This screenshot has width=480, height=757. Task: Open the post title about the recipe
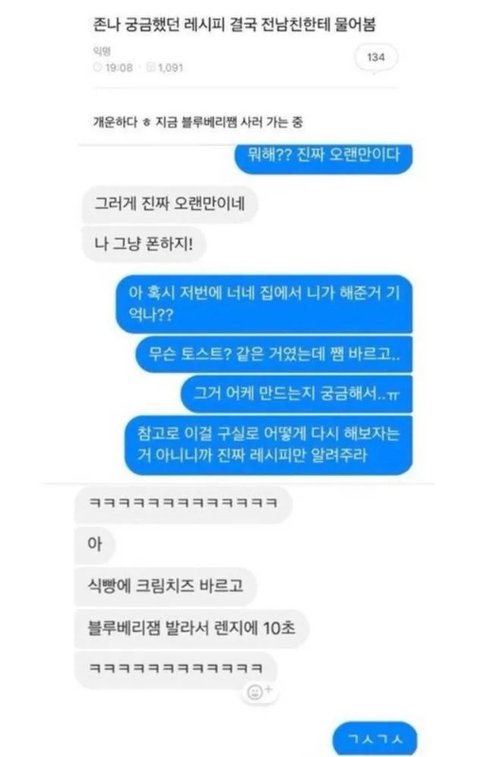[234, 24]
